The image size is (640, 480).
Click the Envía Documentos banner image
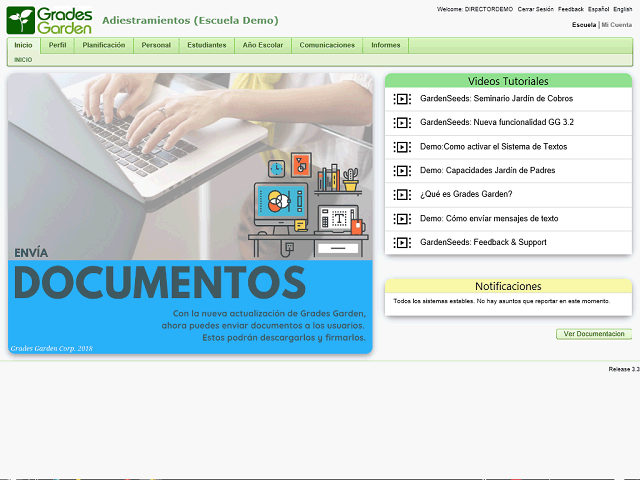190,213
